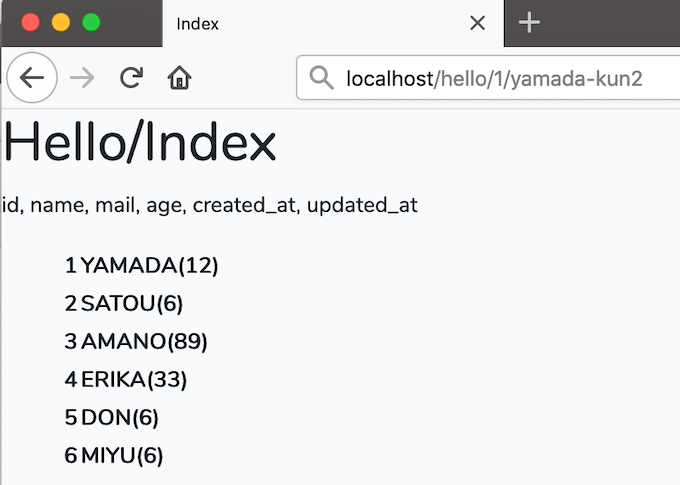
Task: Maximize the window using the green button
Action: click(92, 22)
